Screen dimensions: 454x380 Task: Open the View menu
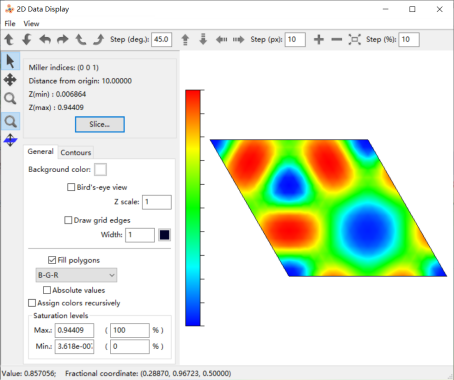pos(31,24)
